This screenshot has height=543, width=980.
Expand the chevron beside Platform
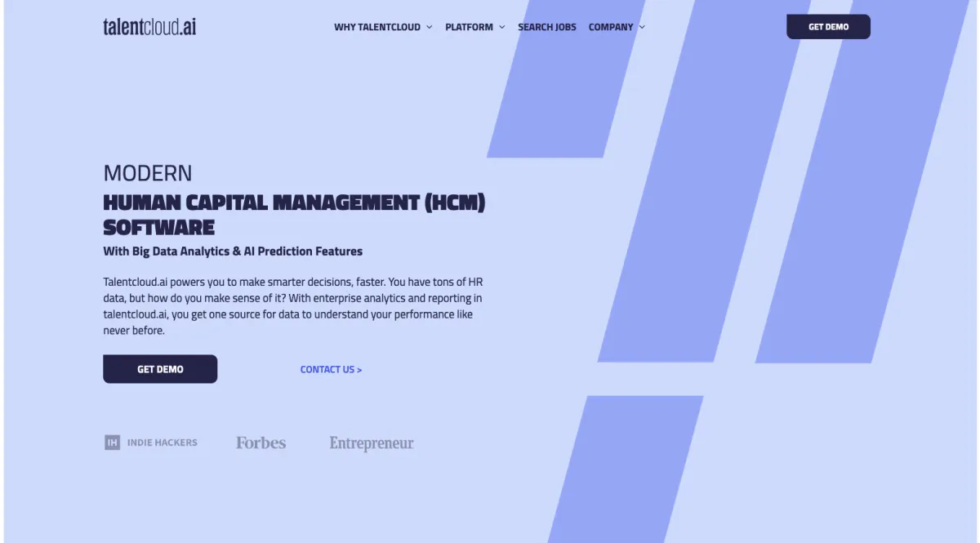(x=501, y=27)
